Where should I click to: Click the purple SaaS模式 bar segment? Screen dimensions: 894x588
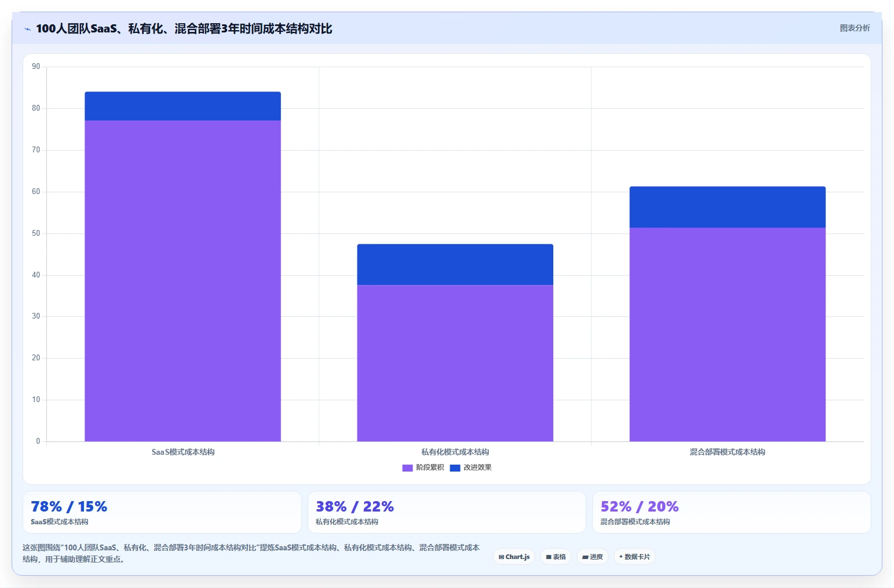click(183, 281)
